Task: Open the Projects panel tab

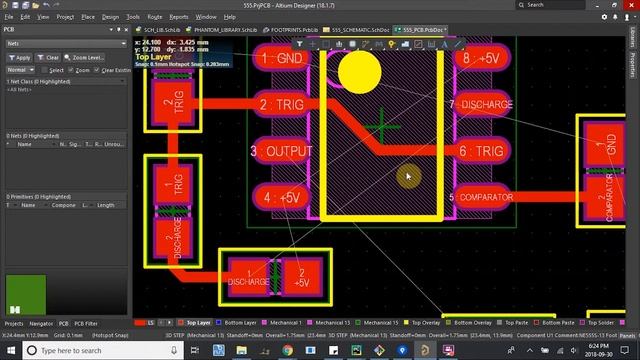Action: pos(14,324)
